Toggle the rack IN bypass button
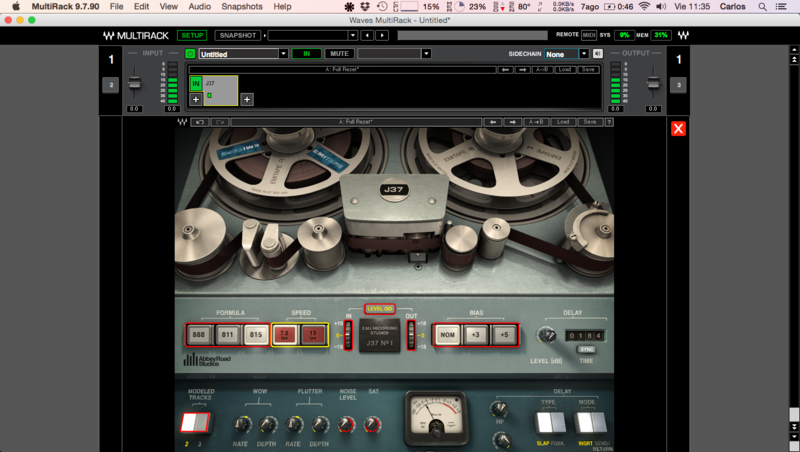This screenshot has width=800, height=452. [x=307, y=54]
